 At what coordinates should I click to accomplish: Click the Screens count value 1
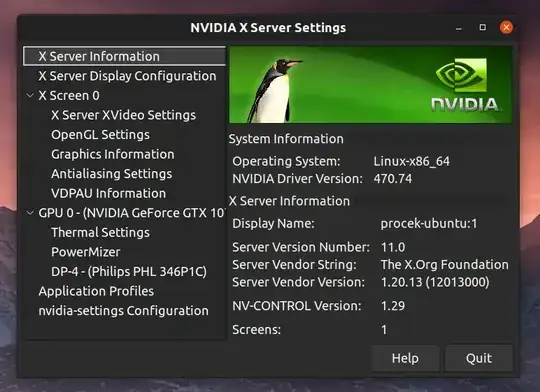click(x=384, y=330)
